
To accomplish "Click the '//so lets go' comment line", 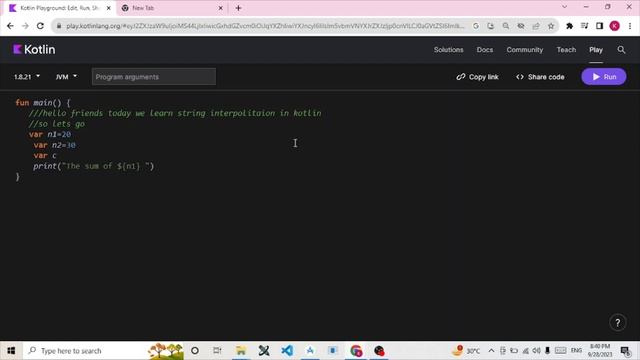I will click(x=57, y=124).
